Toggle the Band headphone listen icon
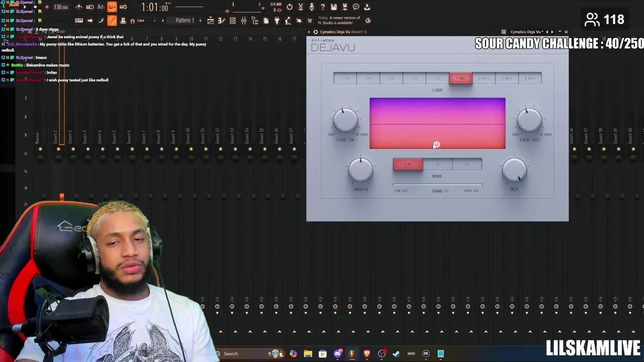Viewport: 644px width, 362px height. tap(446, 191)
